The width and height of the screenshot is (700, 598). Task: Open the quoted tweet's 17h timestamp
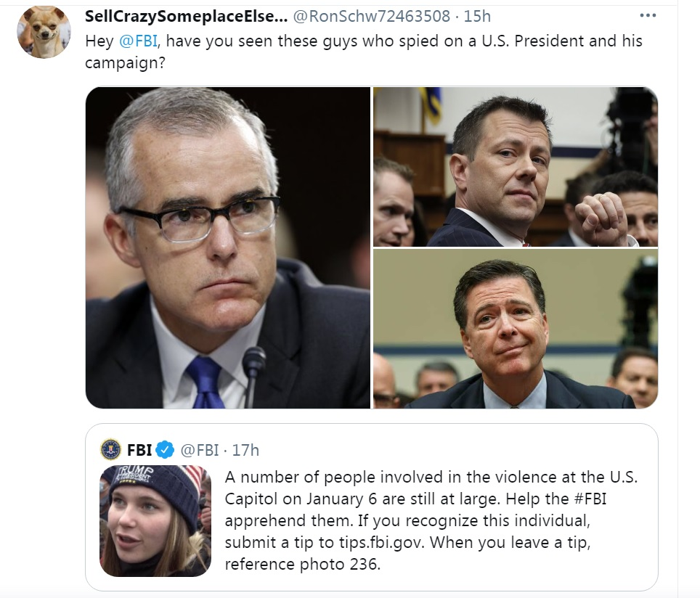(x=245, y=450)
